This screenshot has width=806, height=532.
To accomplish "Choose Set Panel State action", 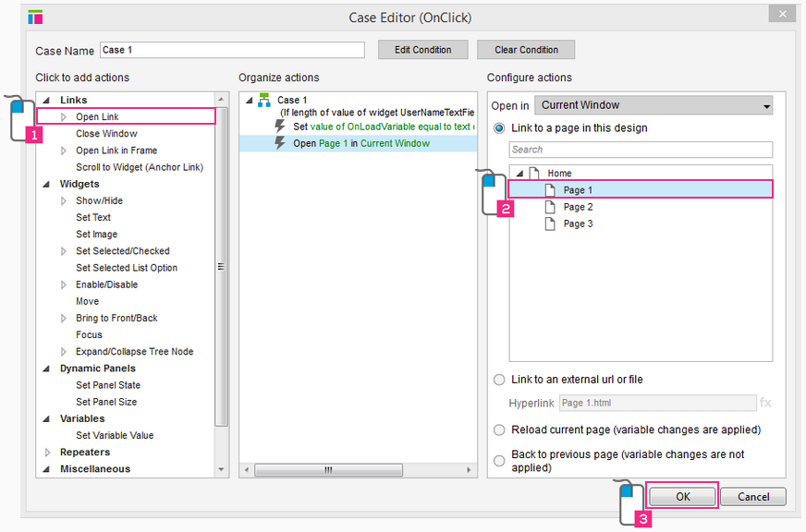I will pos(108,385).
